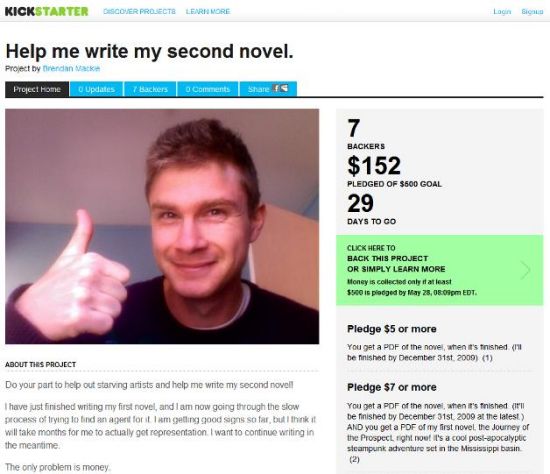
Task: Click the Twitter share icon
Action: pos(284,88)
